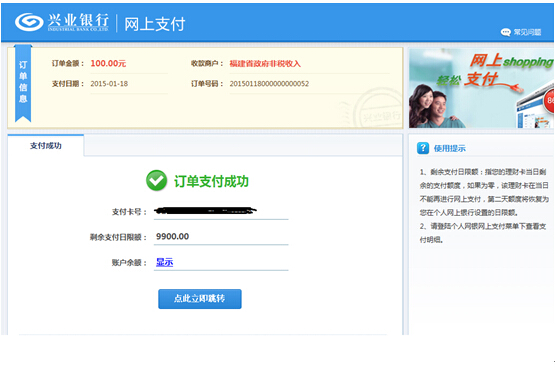Click the order amount 100.00元
Image resolution: width=555 pixels, height=367 pixels.
pos(108,63)
